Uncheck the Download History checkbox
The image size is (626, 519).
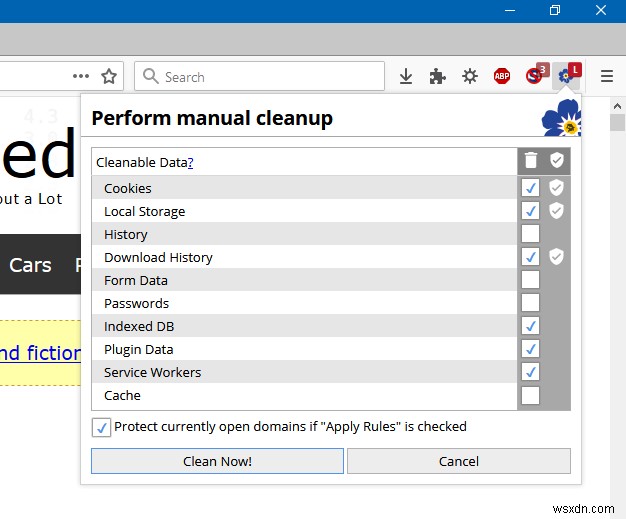(x=531, y=257)
